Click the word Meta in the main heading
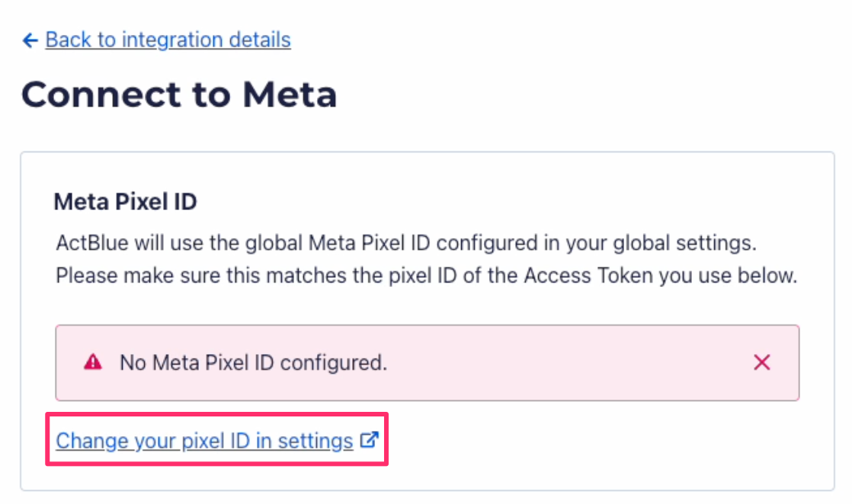Screen dimensions: 852x504 tap(290, 95)
